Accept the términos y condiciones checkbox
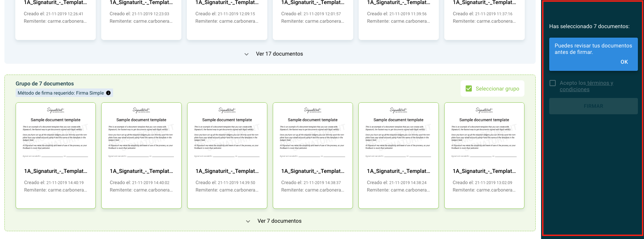644x239 pixels. 553,83
